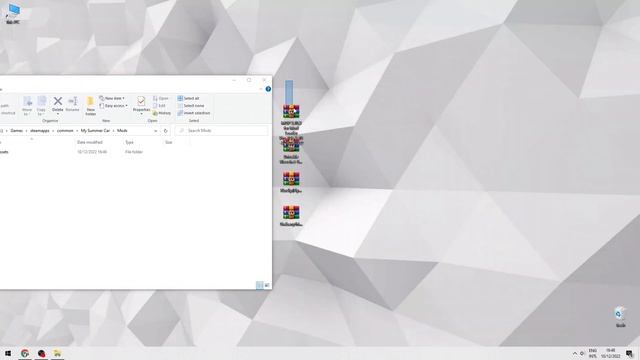Expand the address bar history dropdown
The width and height of the screenshot is (640, 360).
point(156,131)
